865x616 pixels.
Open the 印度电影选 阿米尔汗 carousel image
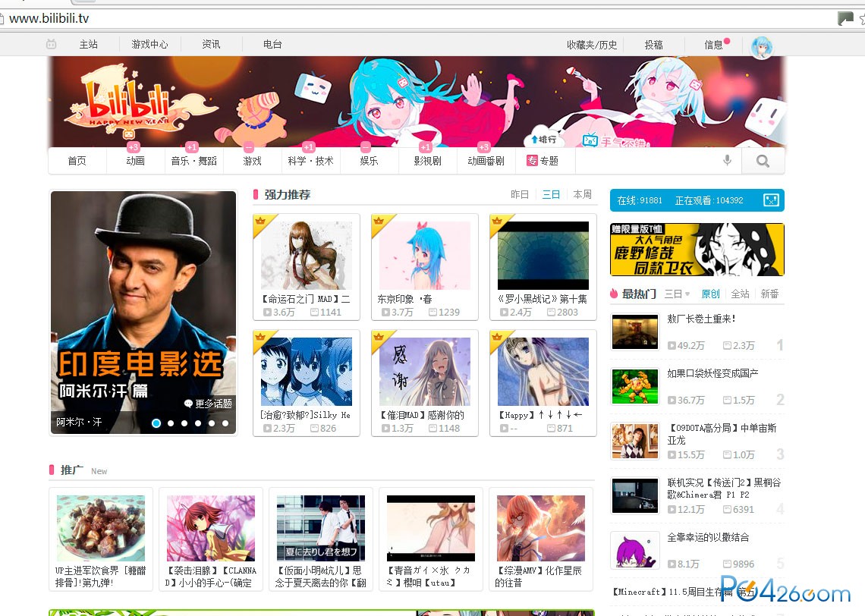pyautogui.click(x=143, y=313)
